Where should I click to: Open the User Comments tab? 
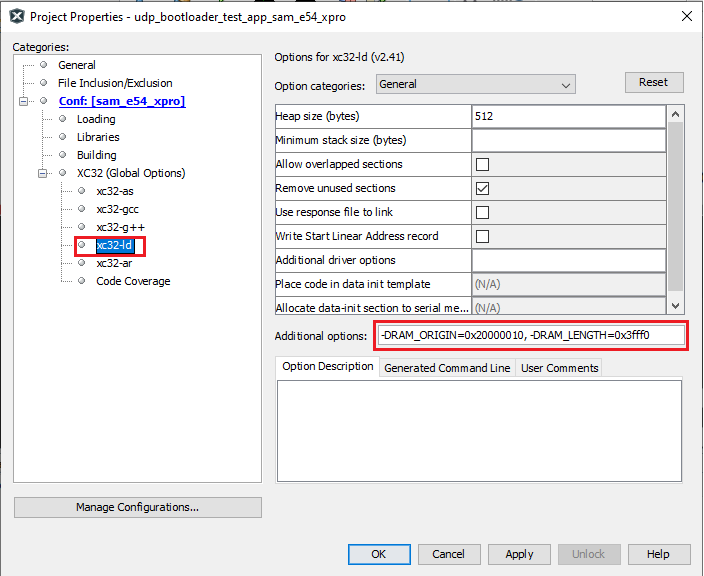(559, 368)
